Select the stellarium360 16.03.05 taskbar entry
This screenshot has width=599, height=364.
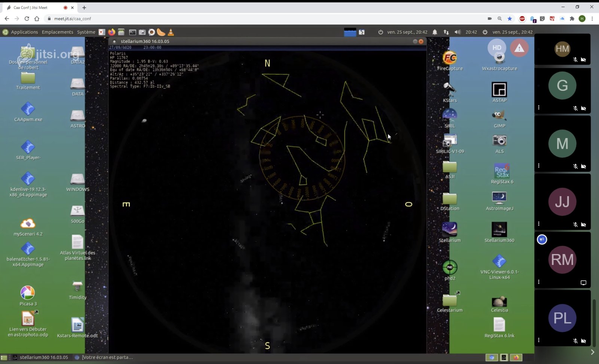point(40,357)
